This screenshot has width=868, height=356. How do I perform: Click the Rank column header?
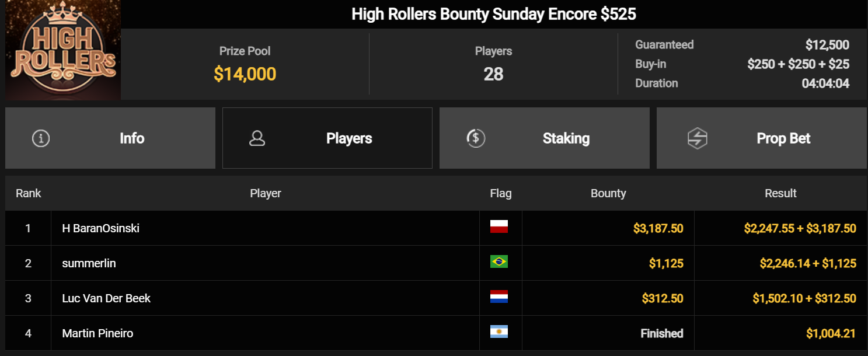pyautogui.click(x=29, y=193)
